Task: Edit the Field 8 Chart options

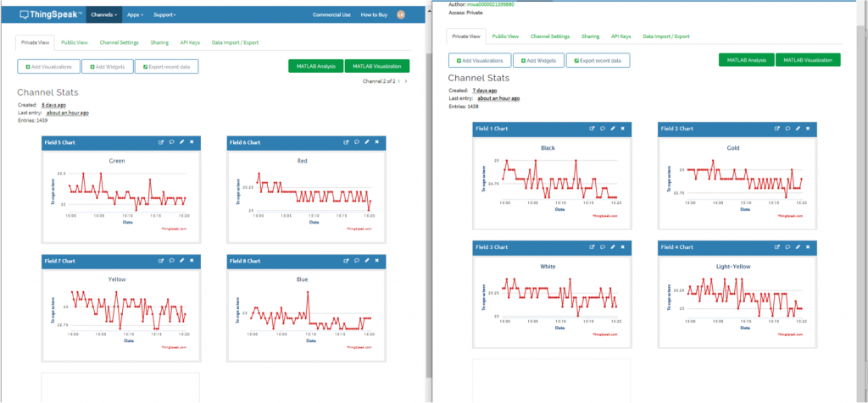Action: click(x=367, y=261)
